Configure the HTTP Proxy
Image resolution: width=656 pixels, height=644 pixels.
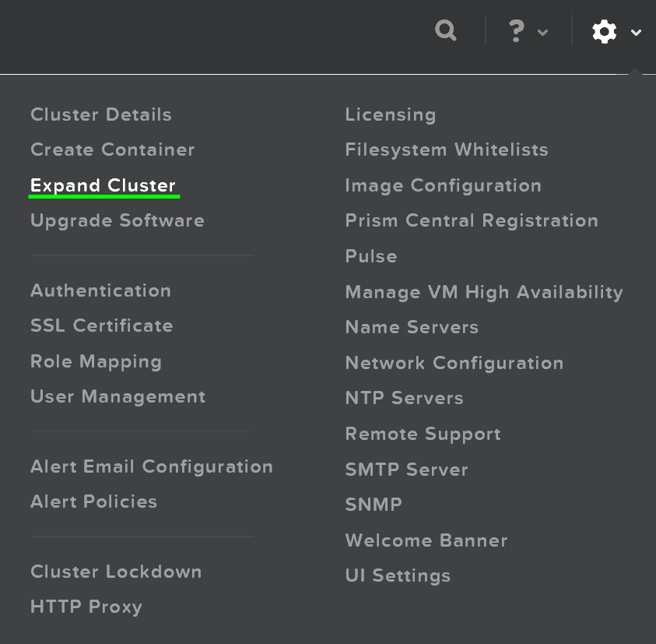coord(86,607)
